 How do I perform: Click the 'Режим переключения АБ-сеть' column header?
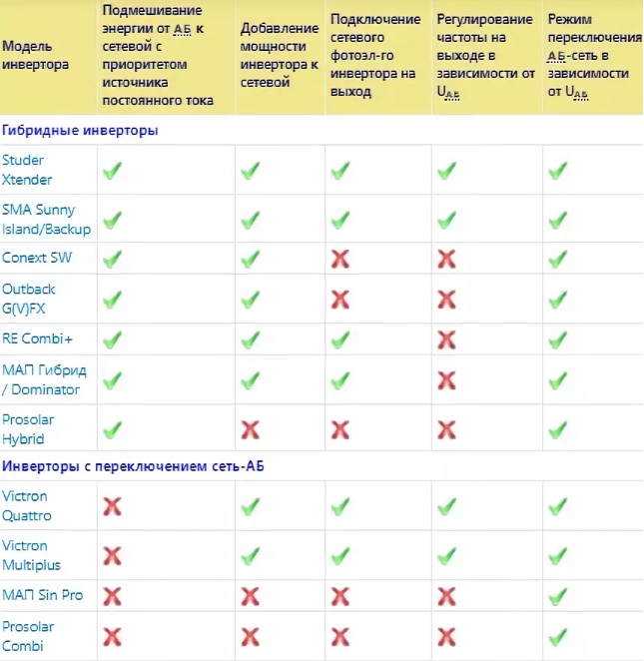tap(589, 56)
